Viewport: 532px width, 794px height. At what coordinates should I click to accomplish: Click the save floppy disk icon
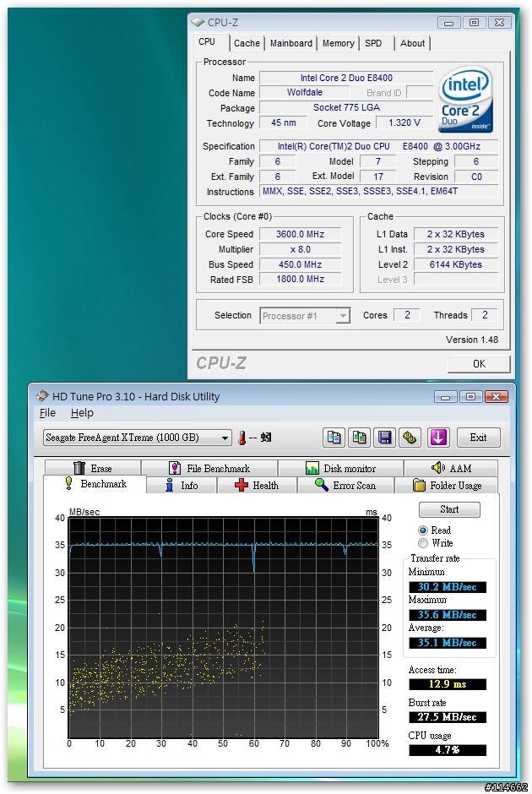point(385,438)
